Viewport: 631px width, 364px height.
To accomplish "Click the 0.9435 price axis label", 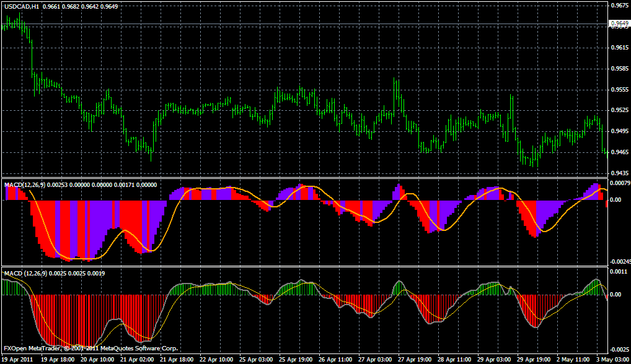I will coord(620,173).
